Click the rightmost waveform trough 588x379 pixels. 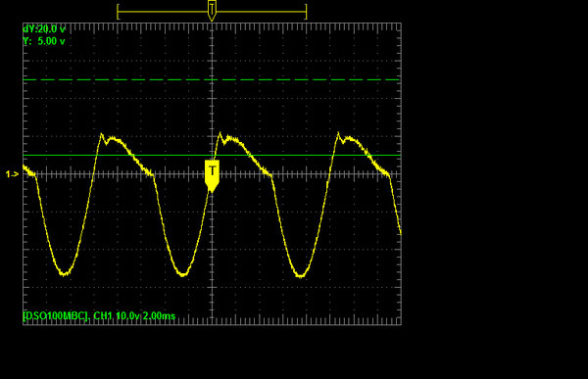click(301, 276)
